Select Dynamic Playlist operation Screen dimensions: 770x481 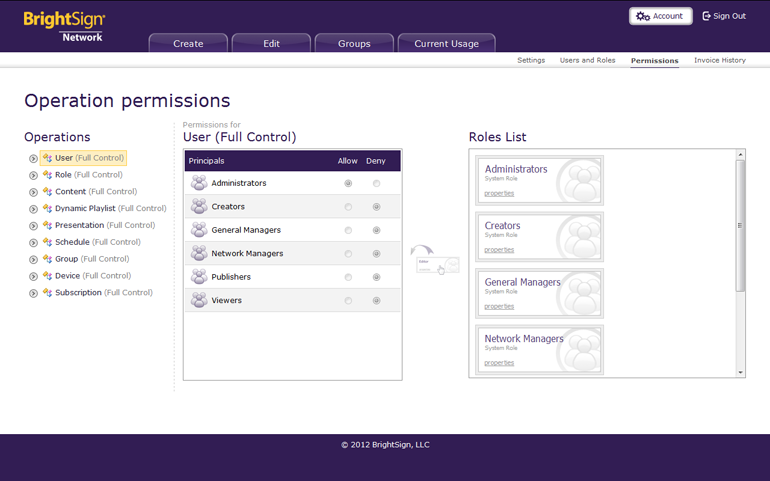85,209
